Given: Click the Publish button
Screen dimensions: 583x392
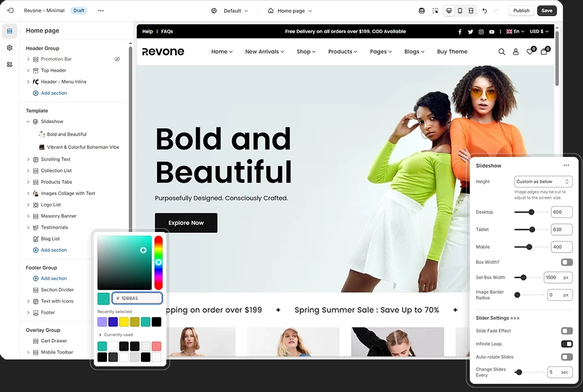Looking at the screenshot, I should [521, 11].
